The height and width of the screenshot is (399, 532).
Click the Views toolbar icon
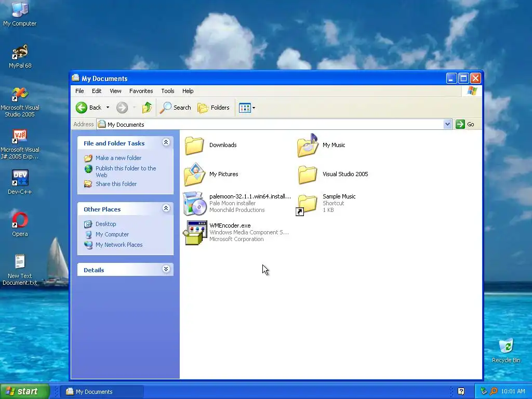[x=245, y=108]
